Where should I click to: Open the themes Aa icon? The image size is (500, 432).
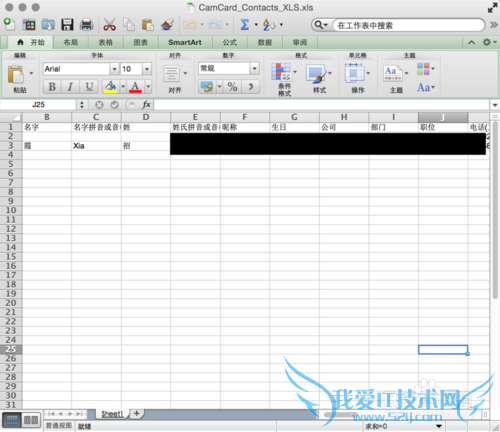coord(393,73)
